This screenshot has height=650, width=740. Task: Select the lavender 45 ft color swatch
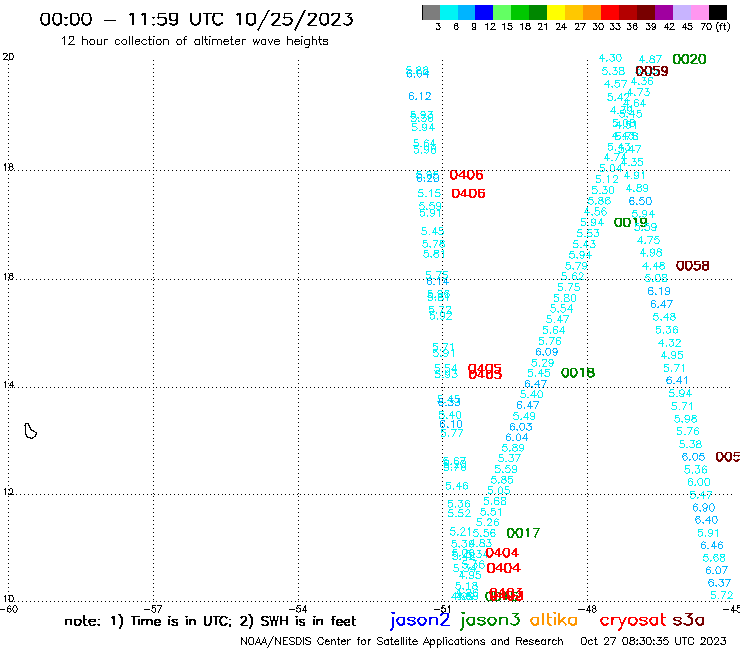click(681, 12)
